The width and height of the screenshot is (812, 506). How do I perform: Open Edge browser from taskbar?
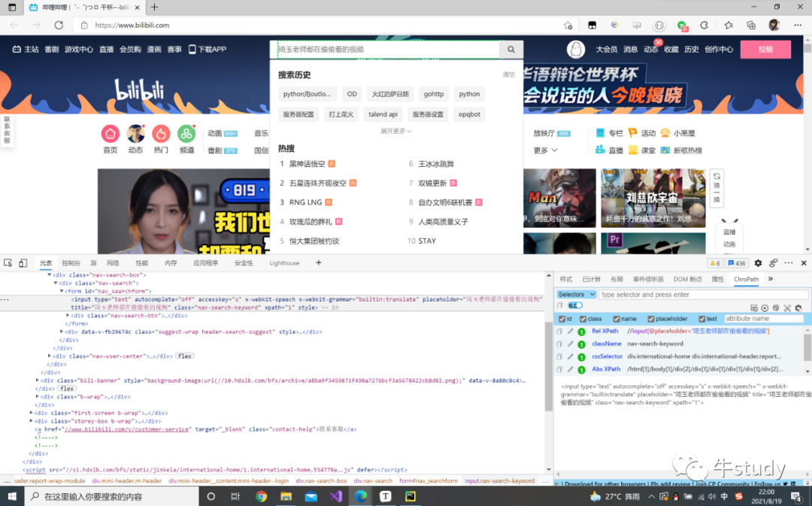pyautogui.click(x=360, y=496)
